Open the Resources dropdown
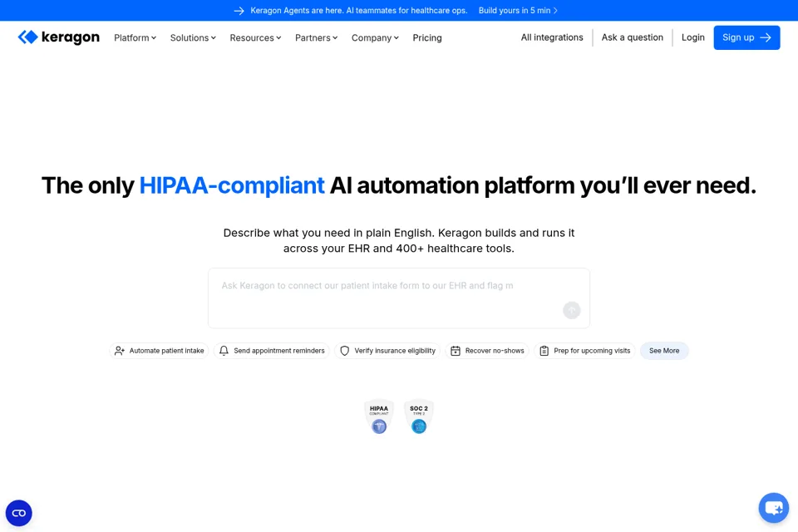The height and width of the screenshot is (532, 798). [255, 37]
